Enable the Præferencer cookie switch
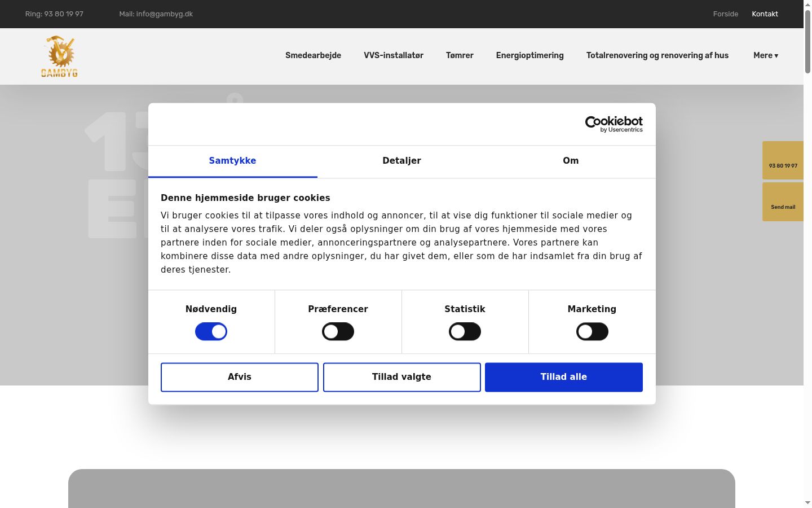This screenshot has height=508, width=812. [338, 331]
